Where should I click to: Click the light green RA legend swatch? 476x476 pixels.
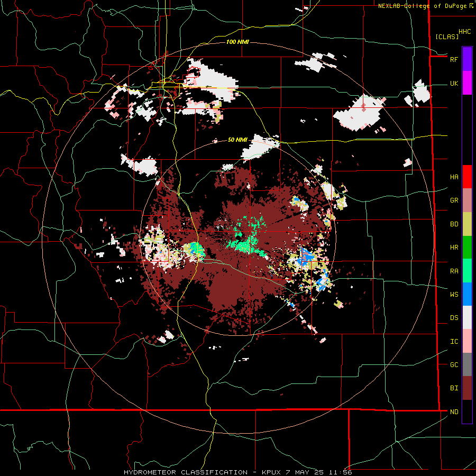click(467, 271)
